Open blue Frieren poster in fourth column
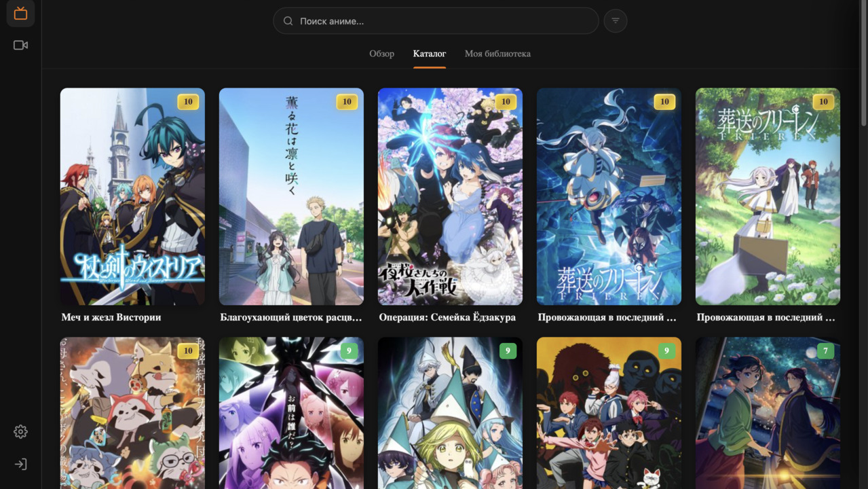Screen dimensions: 868x489 609,196
